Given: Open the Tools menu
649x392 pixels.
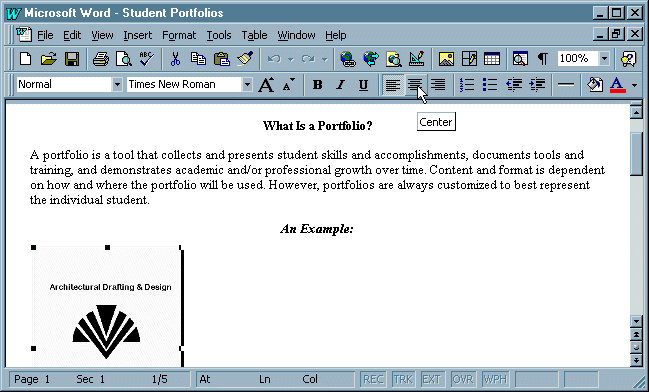Looking at the screenshot, I should 219,36.
